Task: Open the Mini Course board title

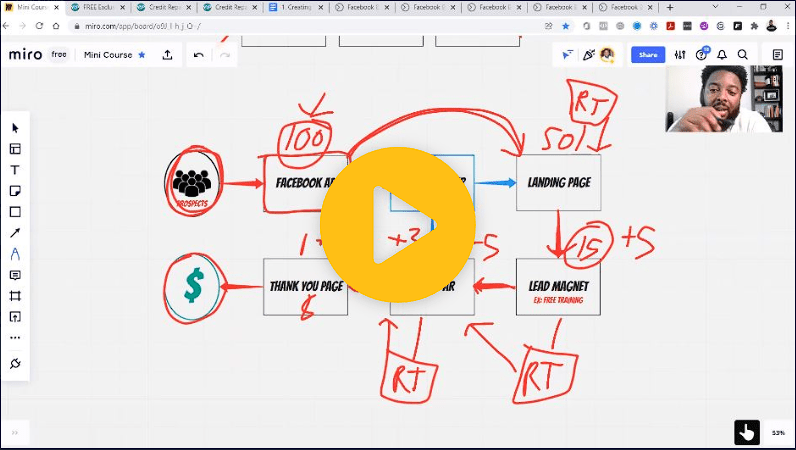Action: [x=108, y=55]
